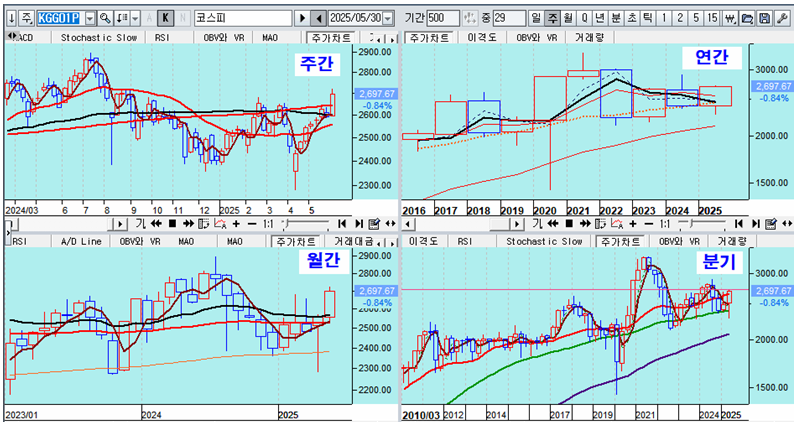Click the down-arrow icon left of the code box

[12, 18]
